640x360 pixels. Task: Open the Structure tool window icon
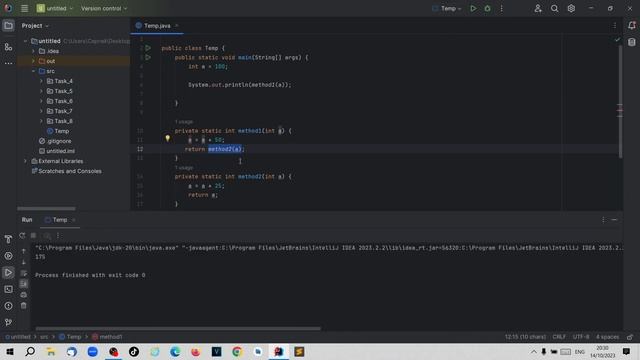coord(8,47)
